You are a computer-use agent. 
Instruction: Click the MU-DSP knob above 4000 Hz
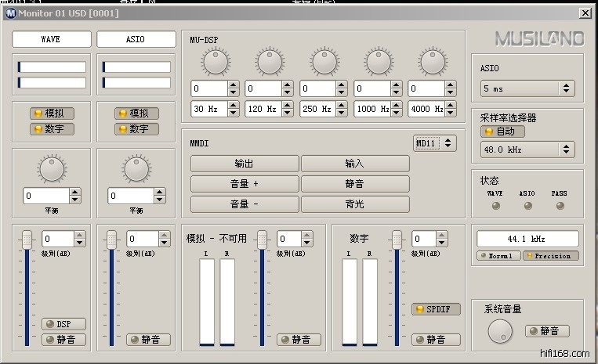[432, 60]
